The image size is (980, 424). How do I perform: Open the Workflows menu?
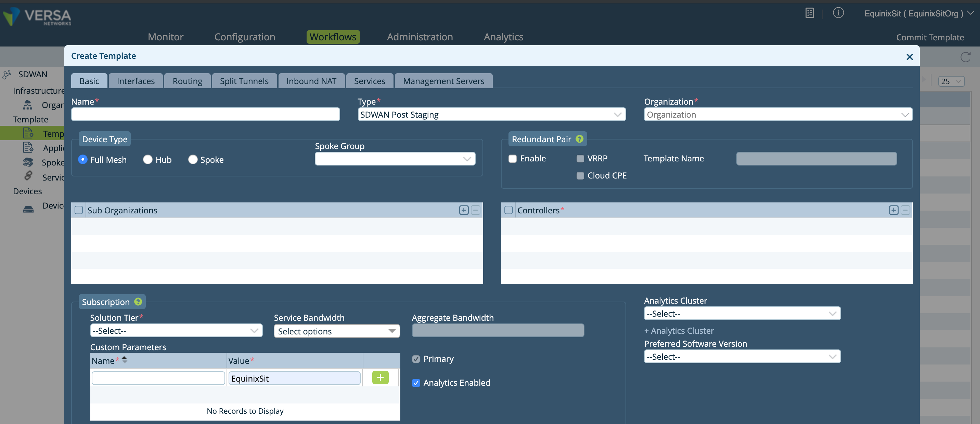click(333, 37)
